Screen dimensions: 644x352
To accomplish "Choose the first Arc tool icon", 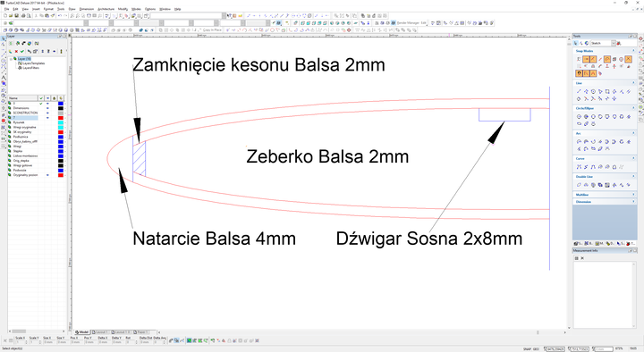I will 579,141.
